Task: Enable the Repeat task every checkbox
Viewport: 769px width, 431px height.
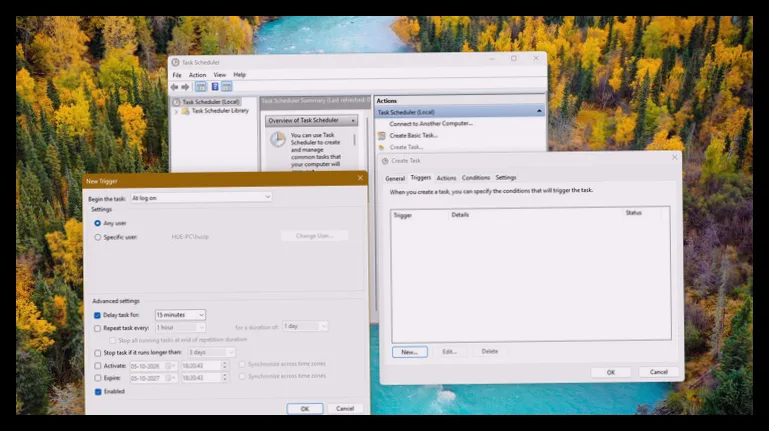Action: pos(97,328)
